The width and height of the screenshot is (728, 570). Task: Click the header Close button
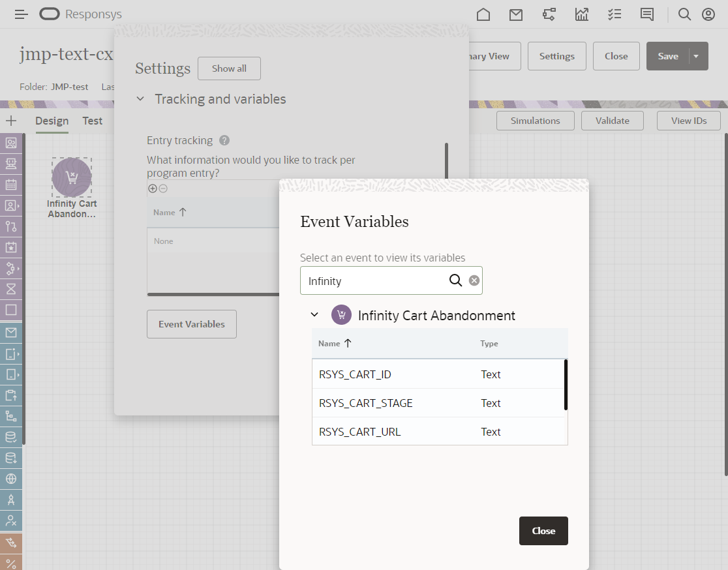(616, 56)
